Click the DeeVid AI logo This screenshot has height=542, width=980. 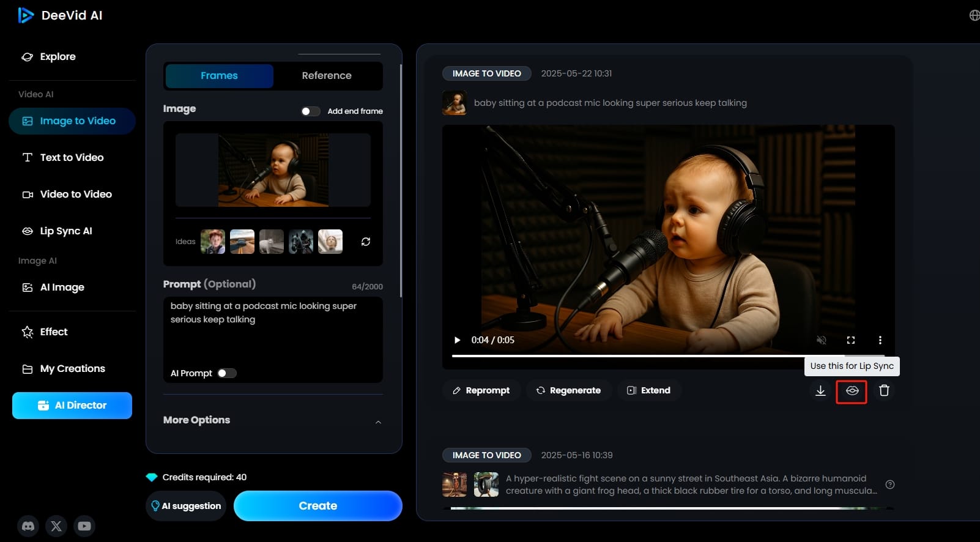(60, 15)
